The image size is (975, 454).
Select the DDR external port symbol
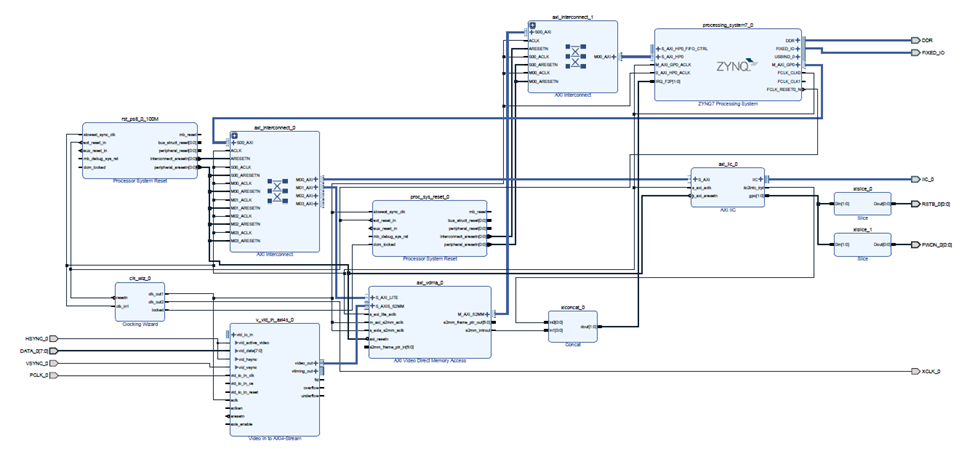[912, 40]
